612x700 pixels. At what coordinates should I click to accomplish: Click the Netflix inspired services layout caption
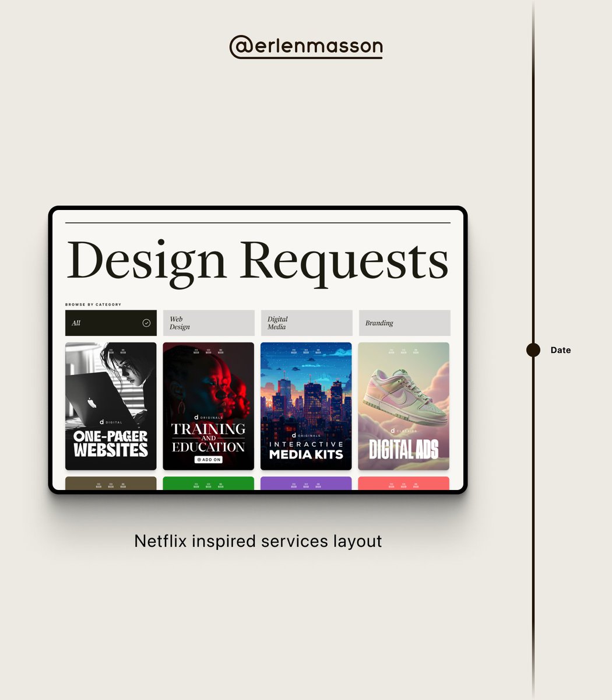pyautogui.click(x=258, y=541)
